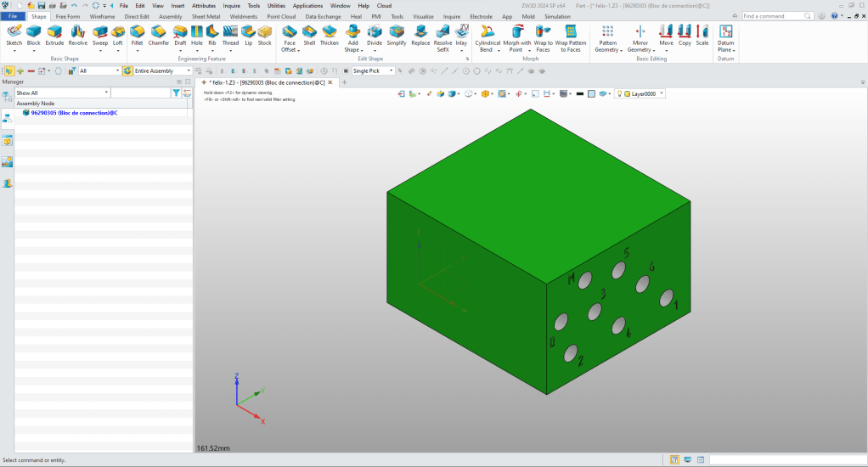Open the Show All dropdown in Manager

click(106, 93)
